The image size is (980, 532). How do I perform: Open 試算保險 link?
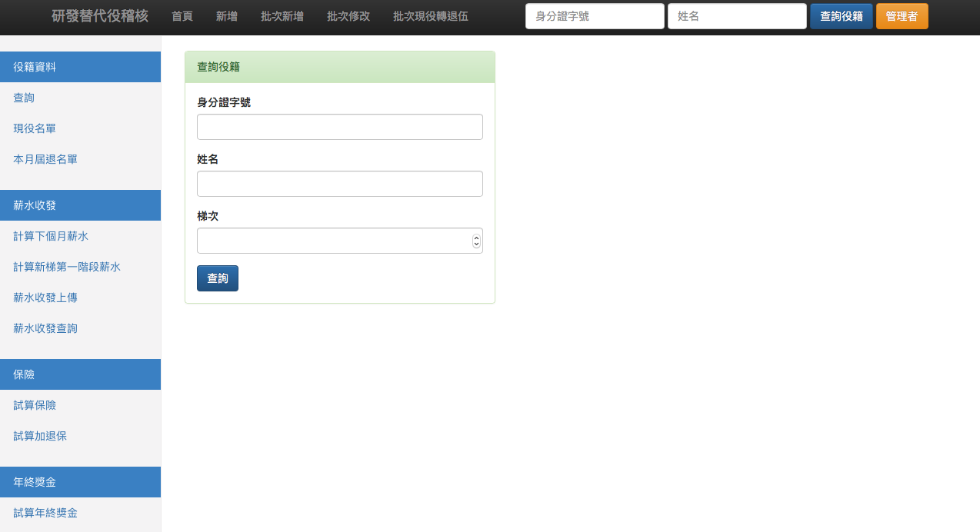35,405
